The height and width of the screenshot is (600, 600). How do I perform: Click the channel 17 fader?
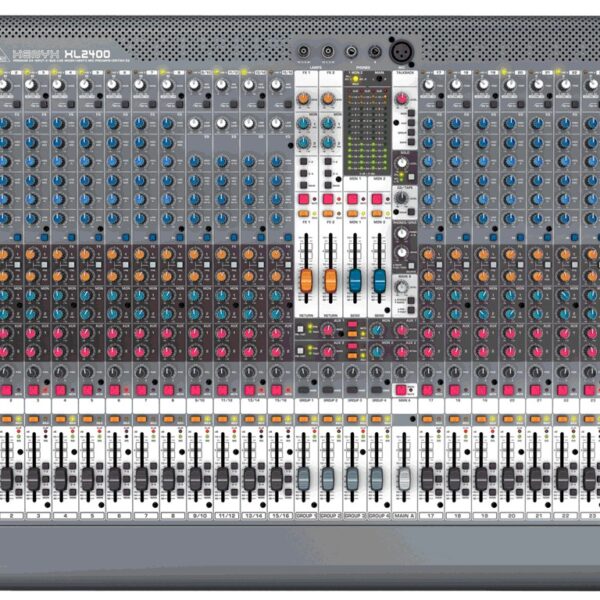pos(430,476)
